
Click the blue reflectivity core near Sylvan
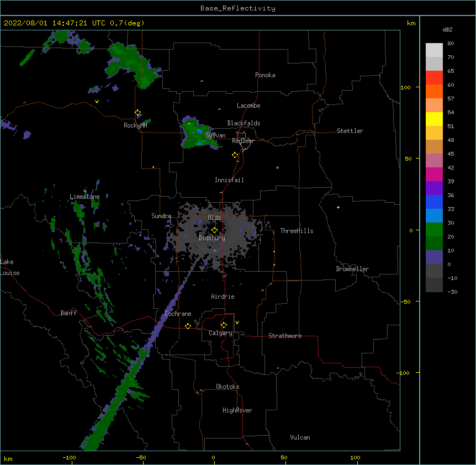tap(199, 131)
